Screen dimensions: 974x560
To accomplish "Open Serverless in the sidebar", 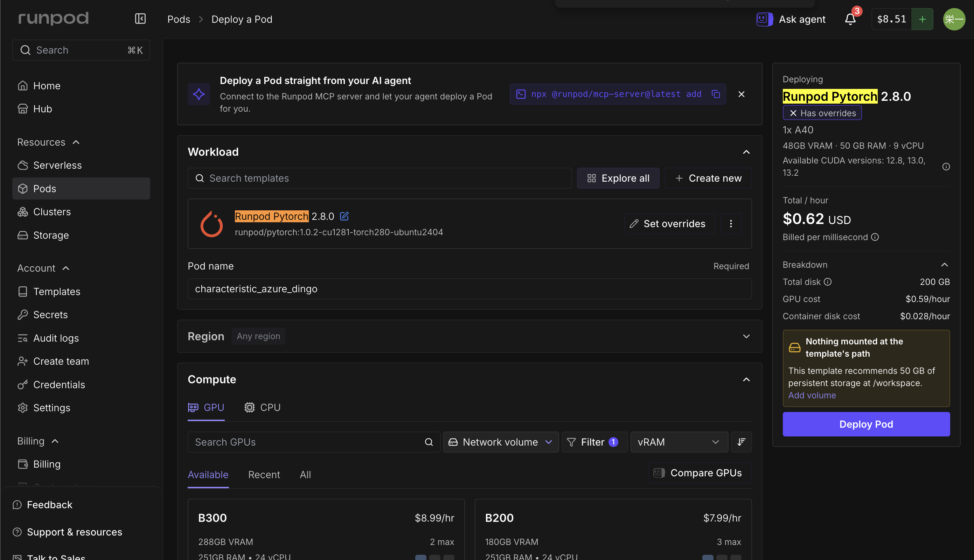I will [81, 165].
